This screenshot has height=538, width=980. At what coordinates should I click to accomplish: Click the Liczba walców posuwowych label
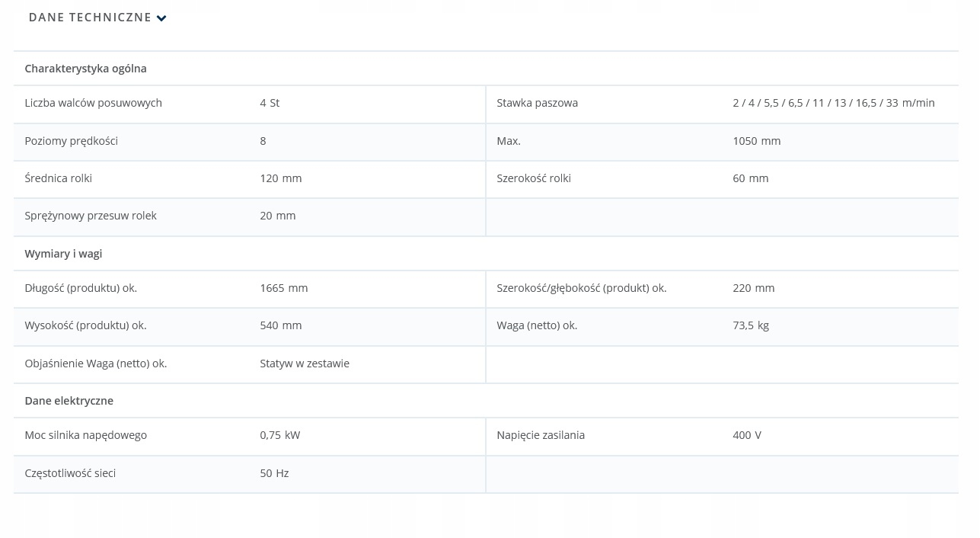pos(93,103)
